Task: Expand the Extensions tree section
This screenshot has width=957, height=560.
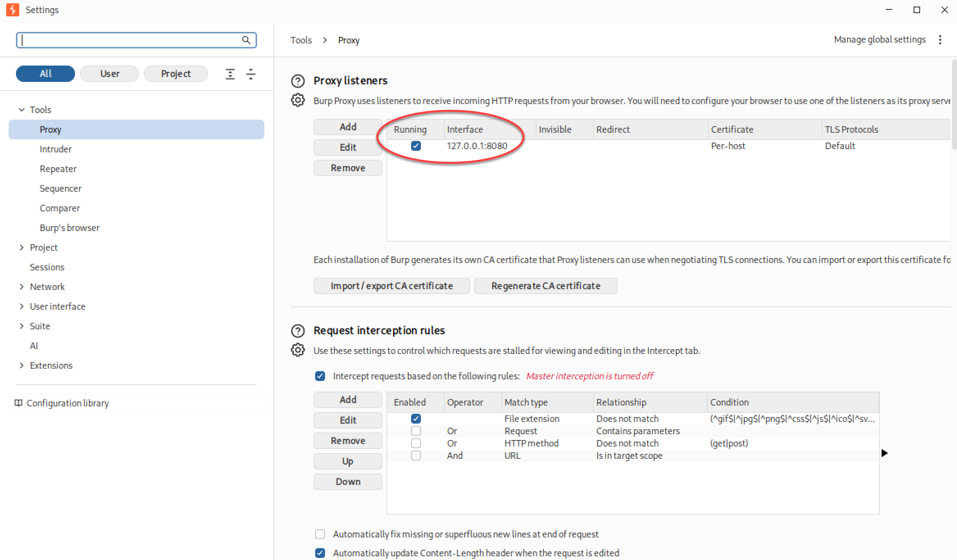Action: tap(22, 365)
